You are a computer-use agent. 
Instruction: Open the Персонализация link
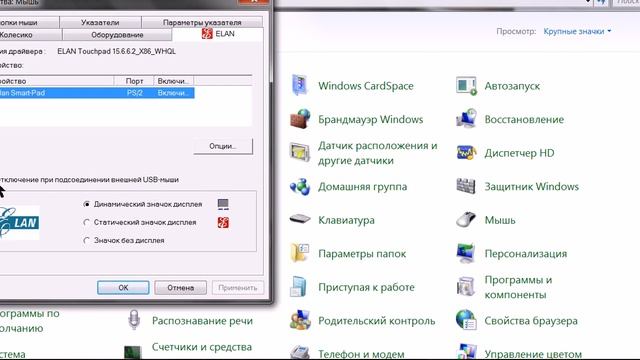pos(526,254)
